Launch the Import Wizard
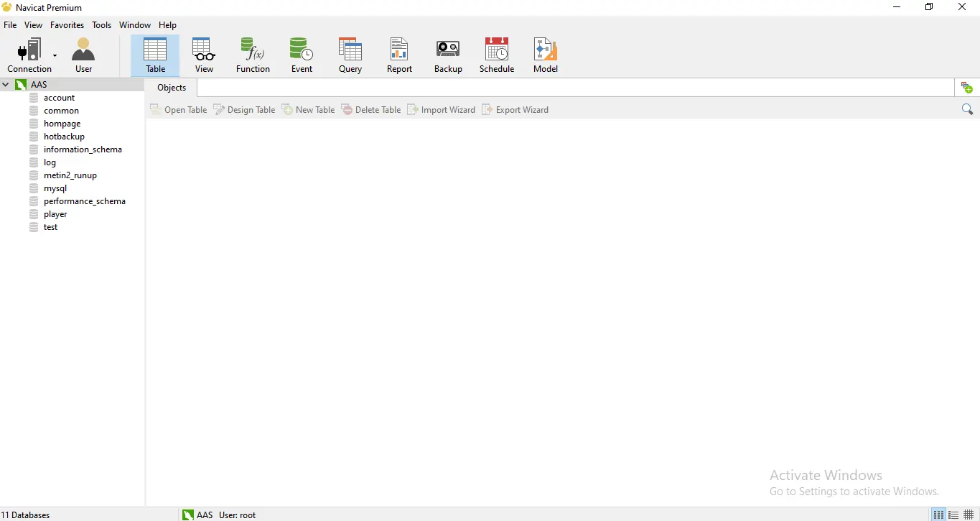The image size is (980, 521). click(x=441, y=110)
